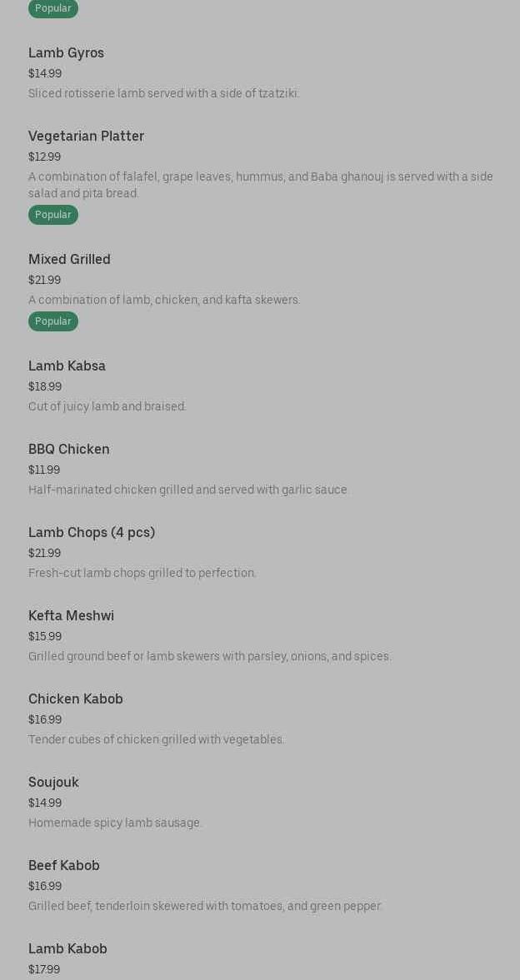520x980 pixels.
Task: Click the Kefta Meshwi menu entry
Action: point(71,616)
